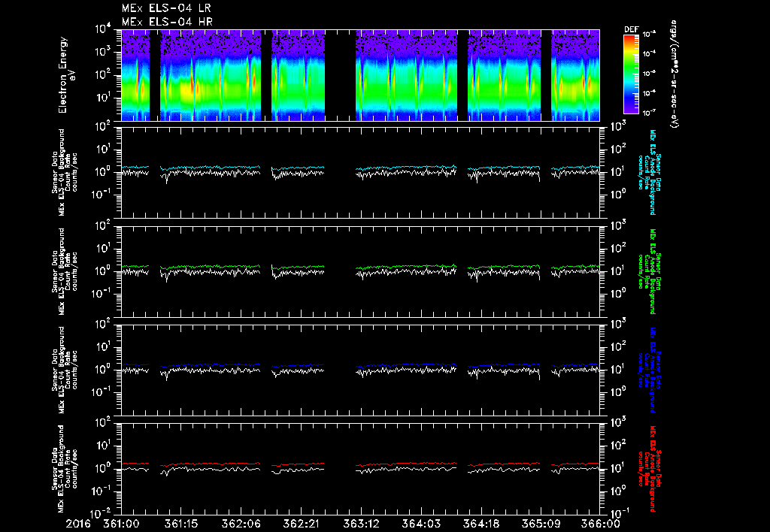The width and height of the screenshot is (770, 532).
Task: Click the "DEF" label above the color bar
Action: pos(631,29)
